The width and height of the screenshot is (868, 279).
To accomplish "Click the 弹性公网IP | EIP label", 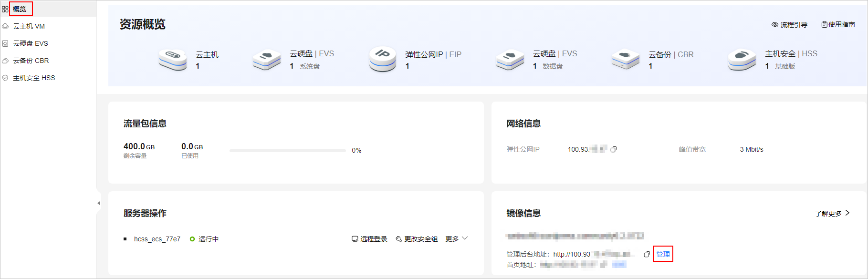I will (x=433, y=54).
